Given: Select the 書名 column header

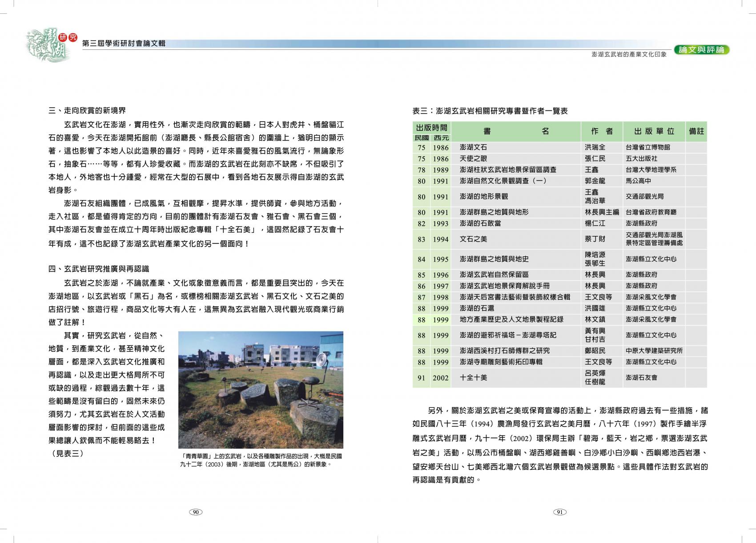Looking at the screenshot, I should [x=516, y=131].
